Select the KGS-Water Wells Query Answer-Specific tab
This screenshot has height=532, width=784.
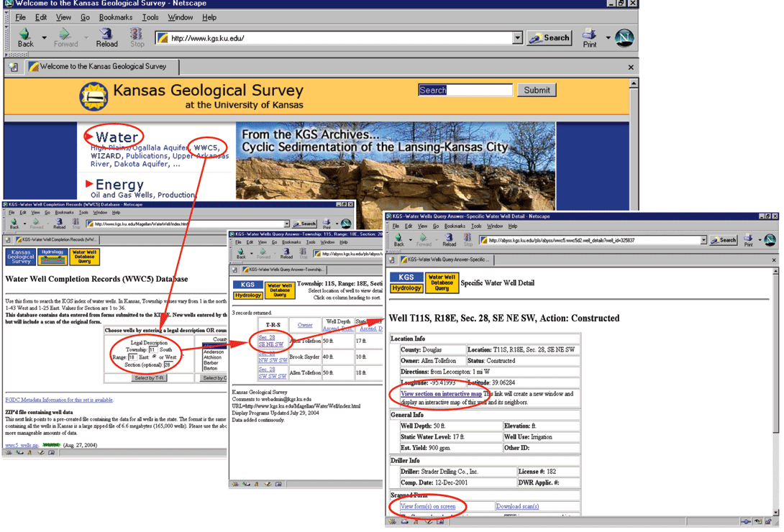pos(446,260)
